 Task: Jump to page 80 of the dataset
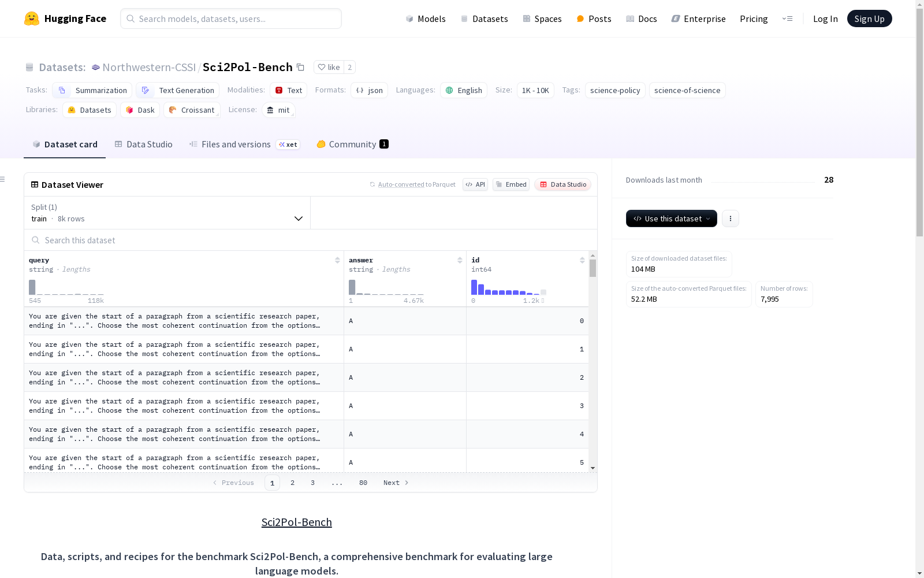tap(363, 483)
